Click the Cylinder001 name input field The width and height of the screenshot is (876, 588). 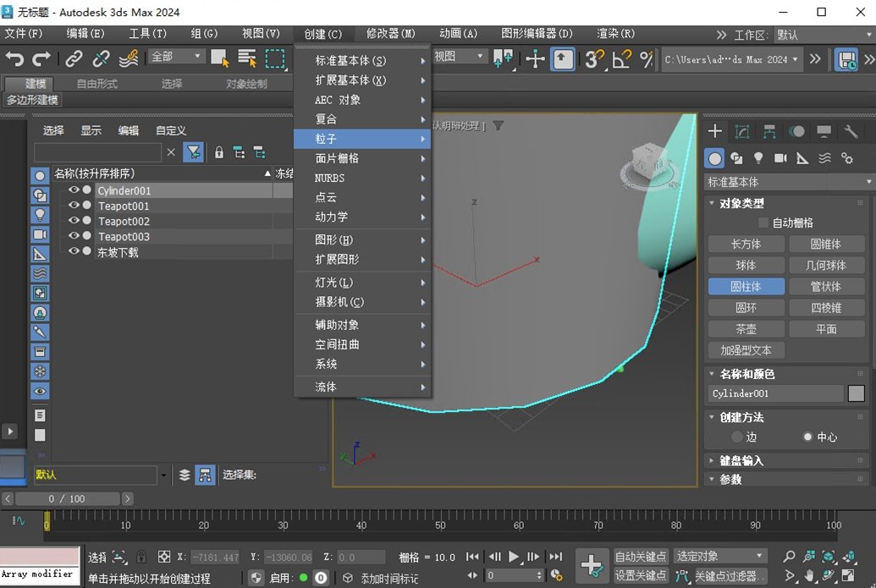[x=775, y=393]
